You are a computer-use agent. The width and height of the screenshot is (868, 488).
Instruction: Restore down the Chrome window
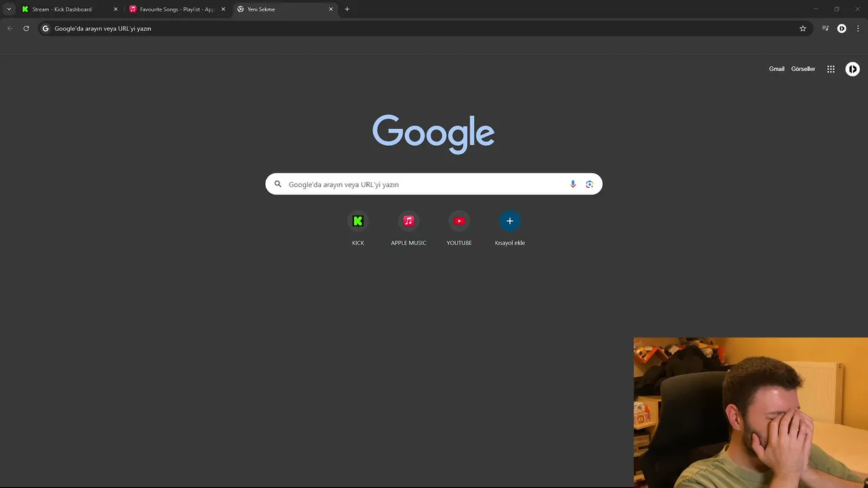click(x=837, y=9)
